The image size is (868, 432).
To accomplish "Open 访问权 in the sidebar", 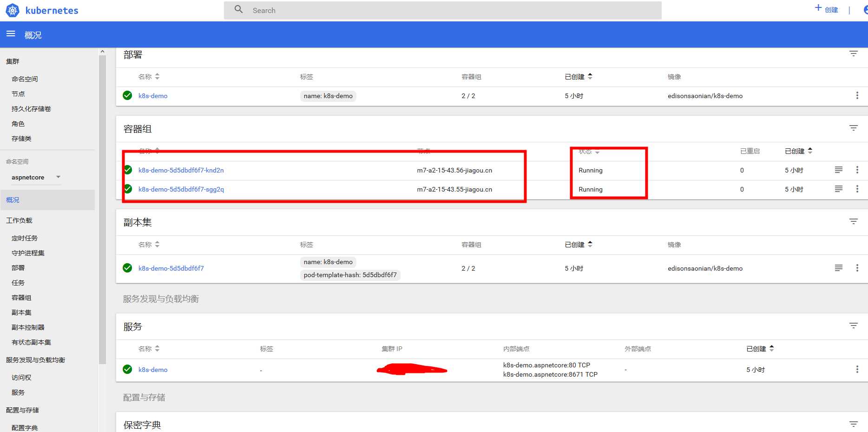I will (21, 378).
